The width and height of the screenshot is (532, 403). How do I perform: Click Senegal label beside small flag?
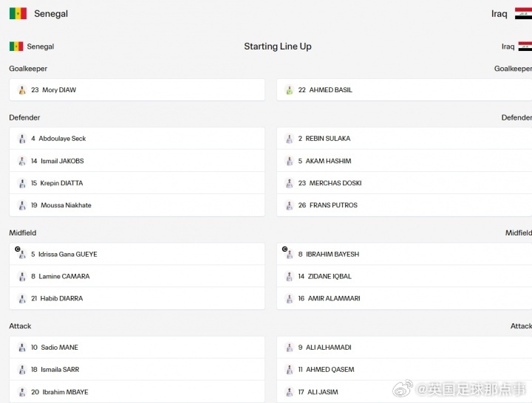[41, 46]
